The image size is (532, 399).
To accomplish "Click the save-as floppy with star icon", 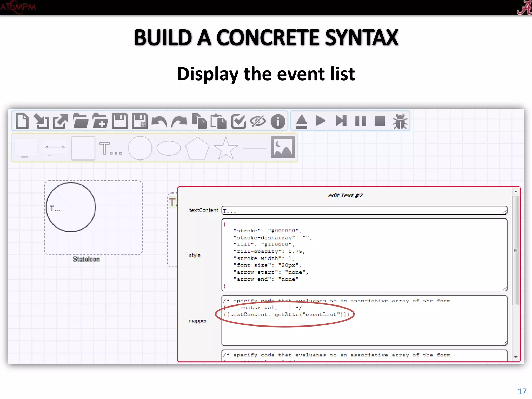I will [140, 121].
